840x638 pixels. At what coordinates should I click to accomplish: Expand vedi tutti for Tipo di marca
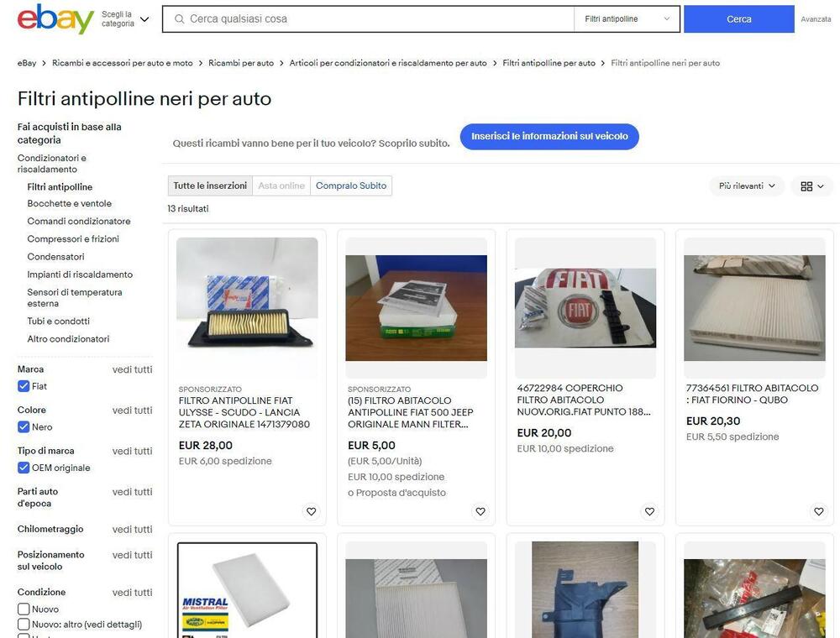click(133, 451)
